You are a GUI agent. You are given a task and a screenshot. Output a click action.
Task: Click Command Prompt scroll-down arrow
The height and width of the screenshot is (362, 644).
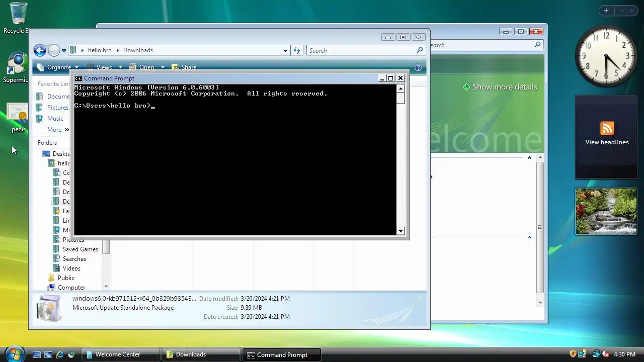pos(400,231)
